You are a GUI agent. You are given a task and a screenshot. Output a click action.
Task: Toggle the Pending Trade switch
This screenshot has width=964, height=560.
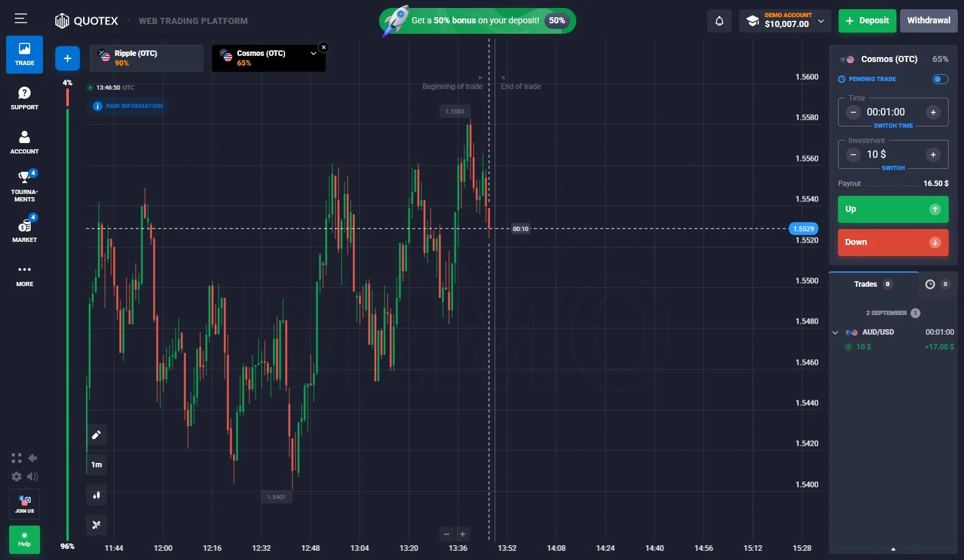pos(940,79)
